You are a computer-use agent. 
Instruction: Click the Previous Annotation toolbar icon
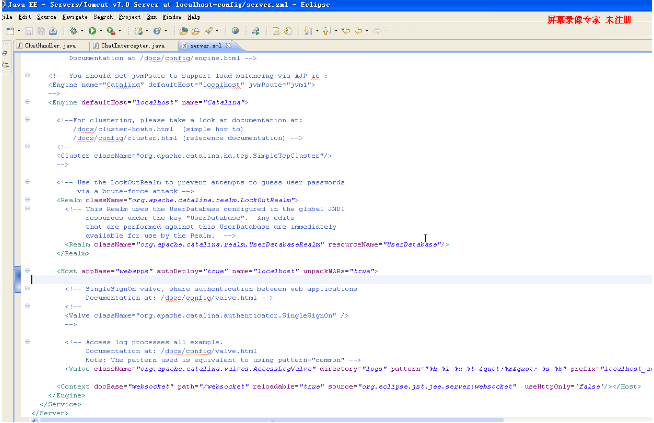point(327,31)
